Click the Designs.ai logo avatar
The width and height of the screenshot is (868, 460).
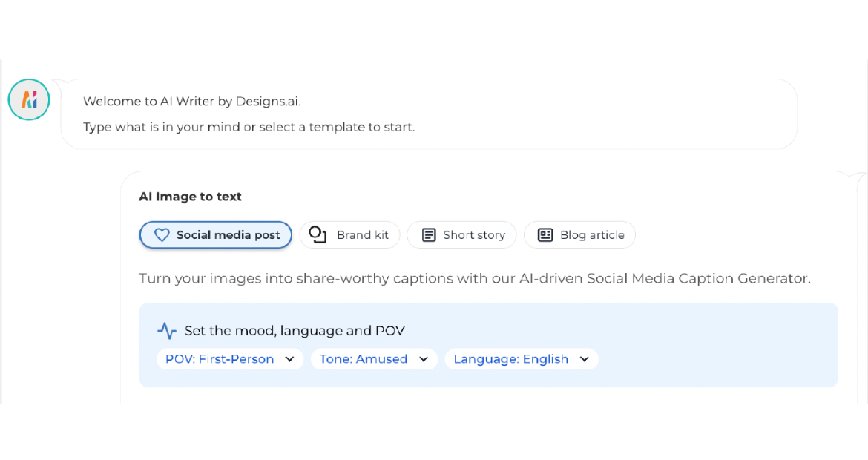(28, 99)
